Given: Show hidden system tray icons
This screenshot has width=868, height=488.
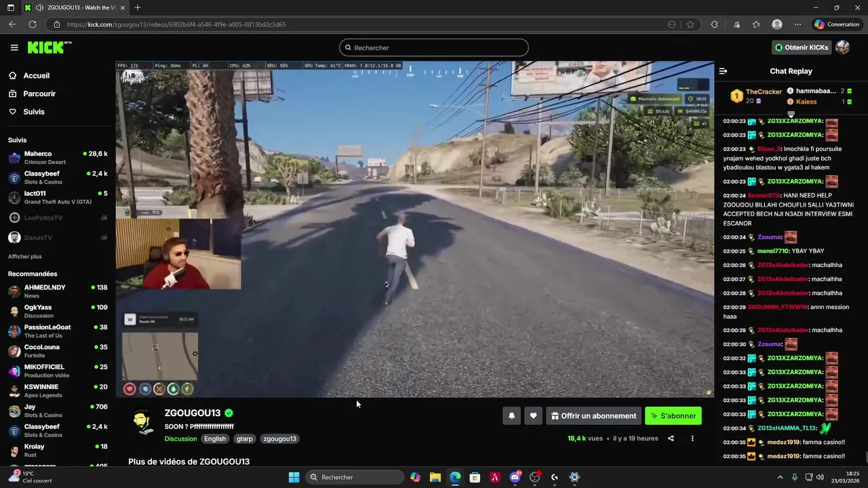Looking at the screenshot, I should pos(780,477).
